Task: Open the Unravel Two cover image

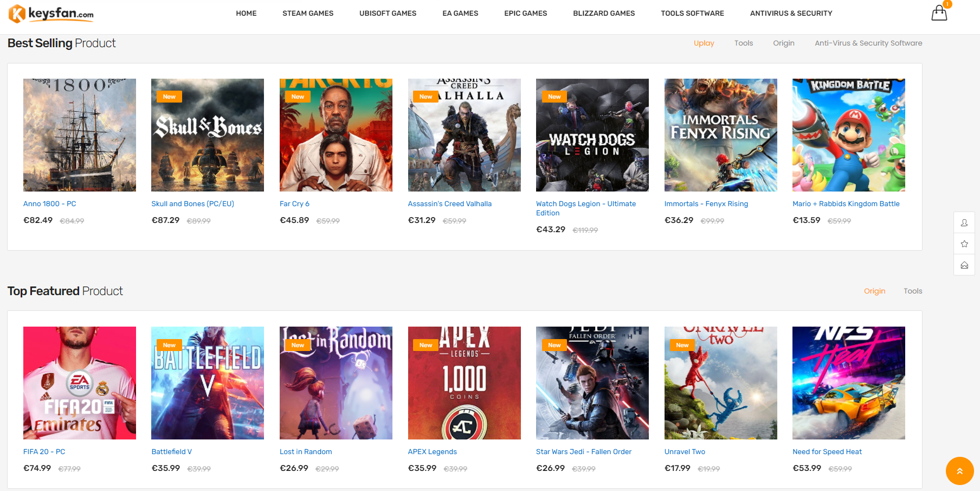Action: pos(721,383)
